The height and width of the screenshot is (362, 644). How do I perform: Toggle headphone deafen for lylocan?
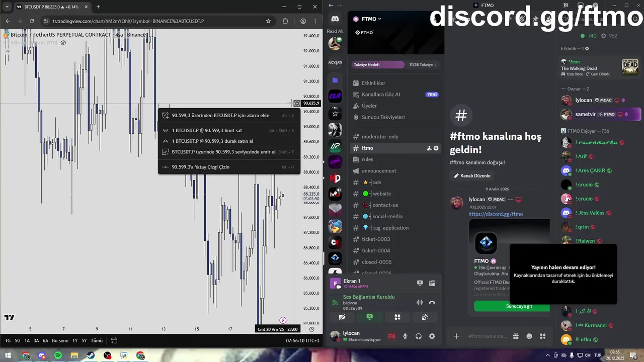coord(418,336)
